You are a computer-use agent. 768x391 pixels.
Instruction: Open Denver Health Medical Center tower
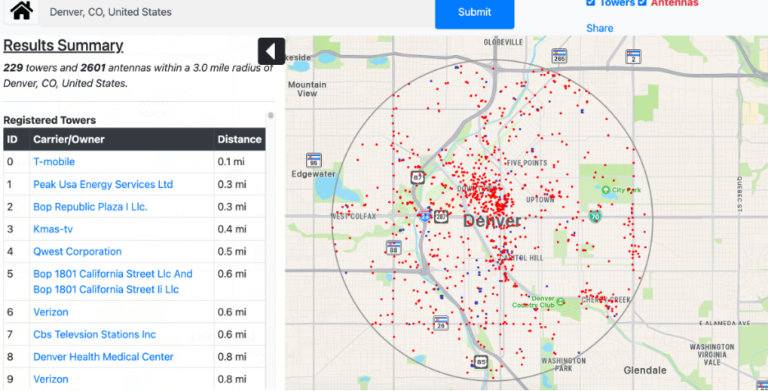click(x=103, y=357)
